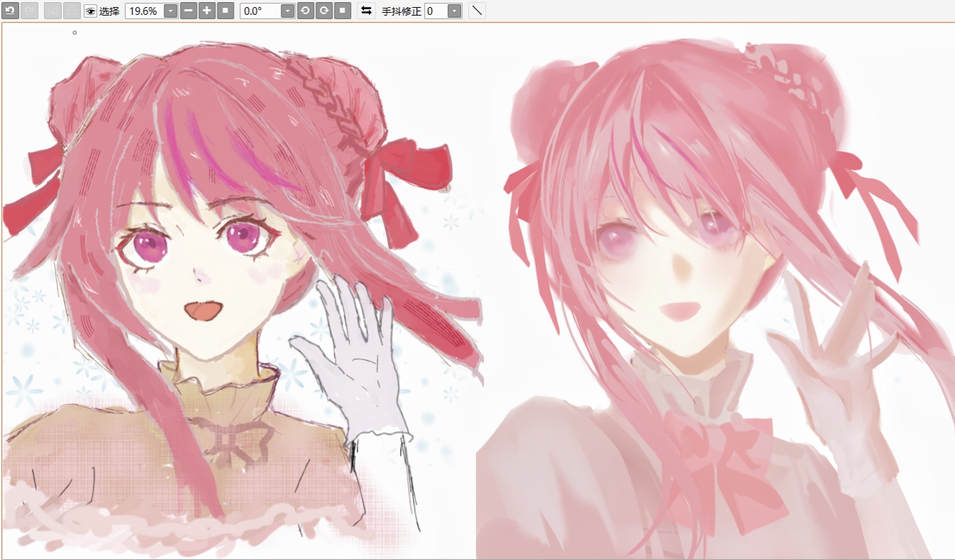
Task: Zoom in with the plus button
Action: (207, 11)
